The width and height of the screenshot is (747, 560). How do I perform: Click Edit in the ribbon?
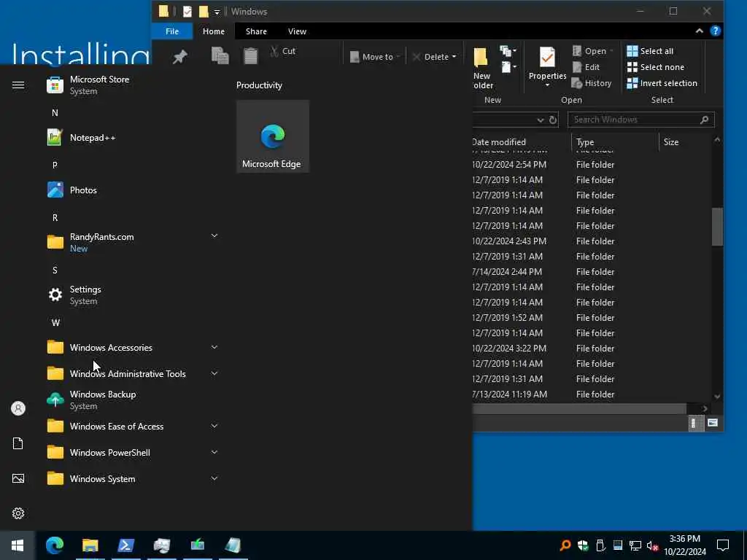(586, 67)
